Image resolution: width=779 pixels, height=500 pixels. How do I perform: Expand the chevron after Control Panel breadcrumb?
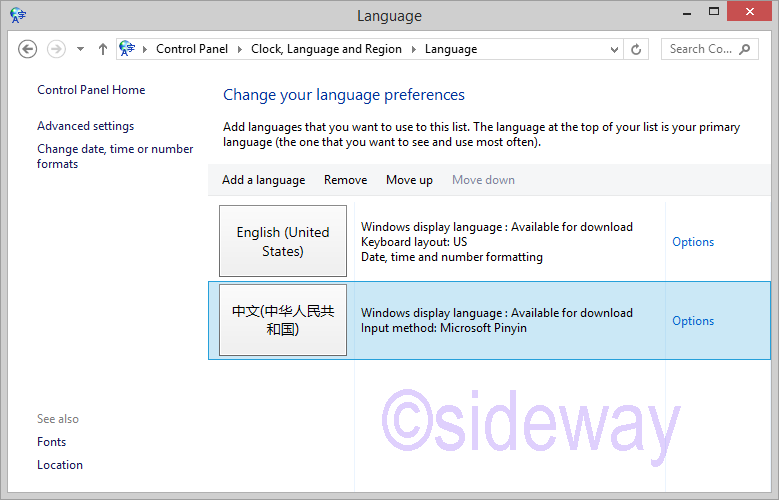tap(240, 49)
